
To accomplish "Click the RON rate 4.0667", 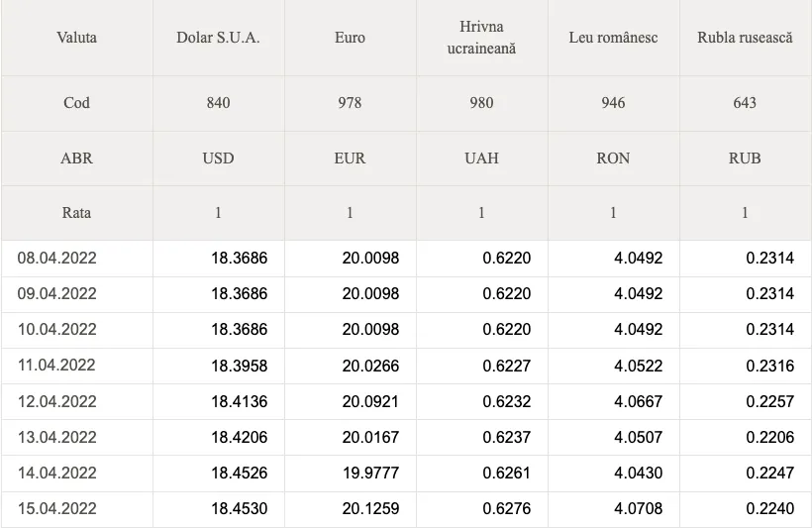I will point(638,401).
